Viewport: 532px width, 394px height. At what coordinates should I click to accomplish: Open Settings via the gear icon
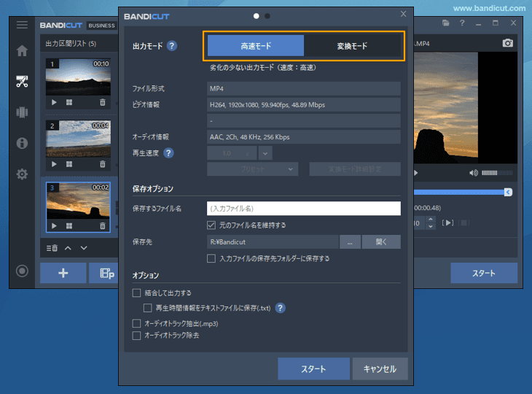[22, 174]
